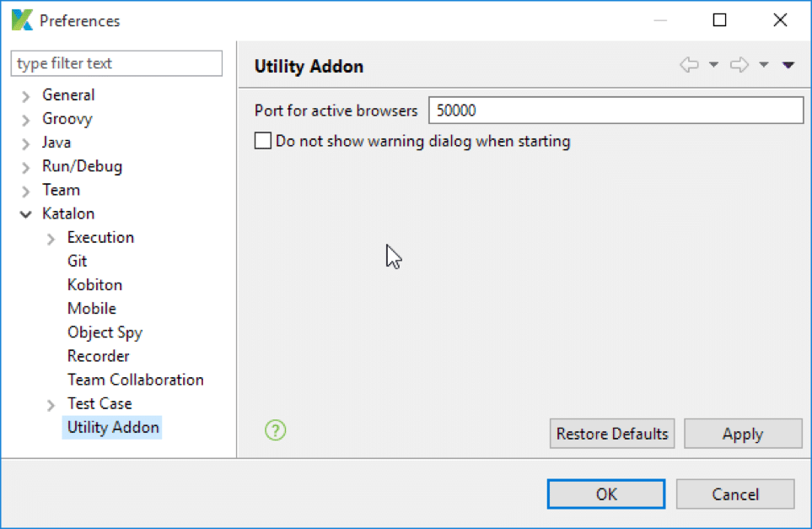Confirm preferences with OK button

pos(605,494)
